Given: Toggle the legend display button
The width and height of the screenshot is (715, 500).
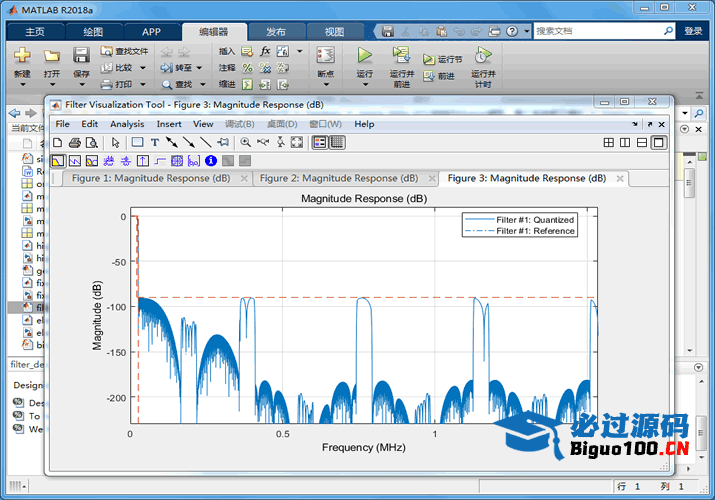Looking at the screenshot, I should 320,143.
